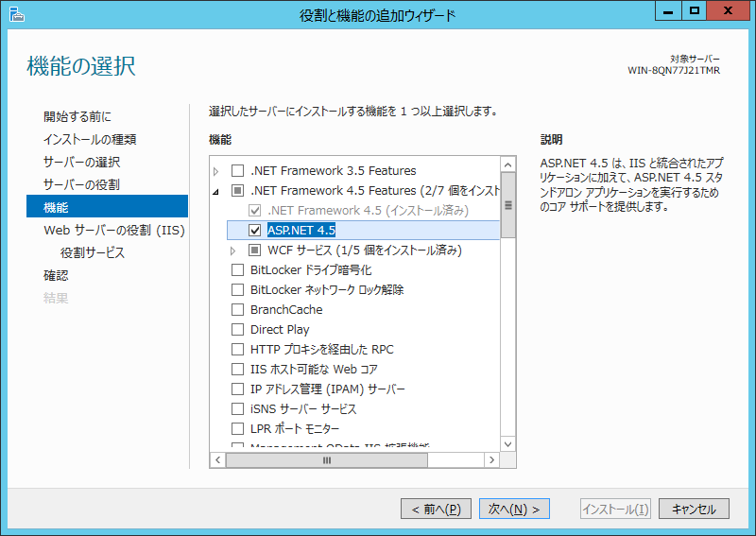Click the horizontal scroll right arrow
Screen dimensions: 756x536
pos(491,459)
